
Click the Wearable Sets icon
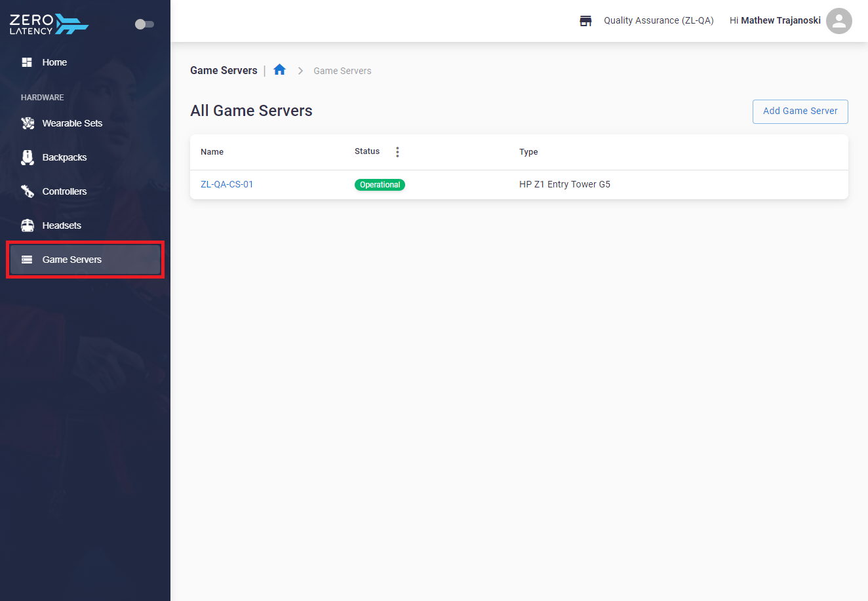[28, 123]
